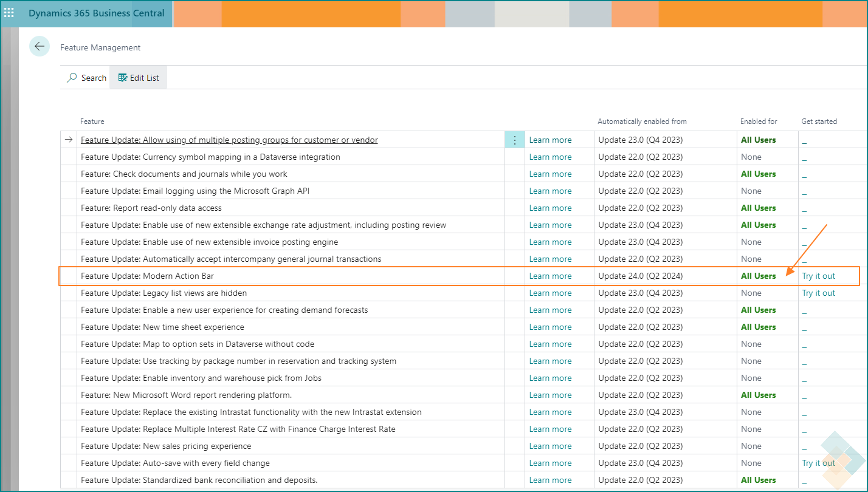Select 'None' in Auto-save with every field change row
Image resolution: width=868 pixels, height=492 pixels.
(751, 463)
